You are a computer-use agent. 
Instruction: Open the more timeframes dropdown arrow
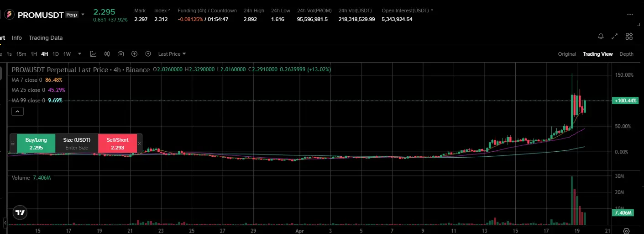(79, 54)
